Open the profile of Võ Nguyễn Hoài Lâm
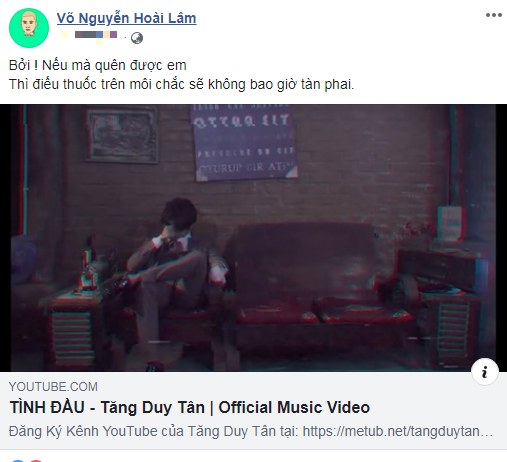Image resolution: width=507 pixels, height=462 pixels. 126,18
